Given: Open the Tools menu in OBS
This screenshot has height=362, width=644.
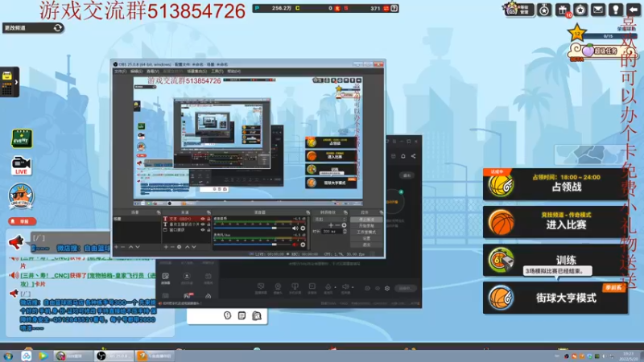Looking at the screenshot, I should (217, 72).
